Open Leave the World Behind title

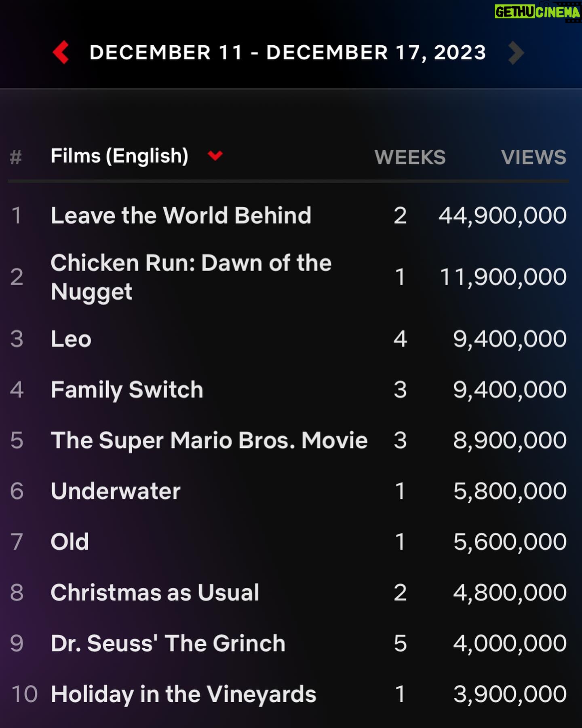coord(181,215)
